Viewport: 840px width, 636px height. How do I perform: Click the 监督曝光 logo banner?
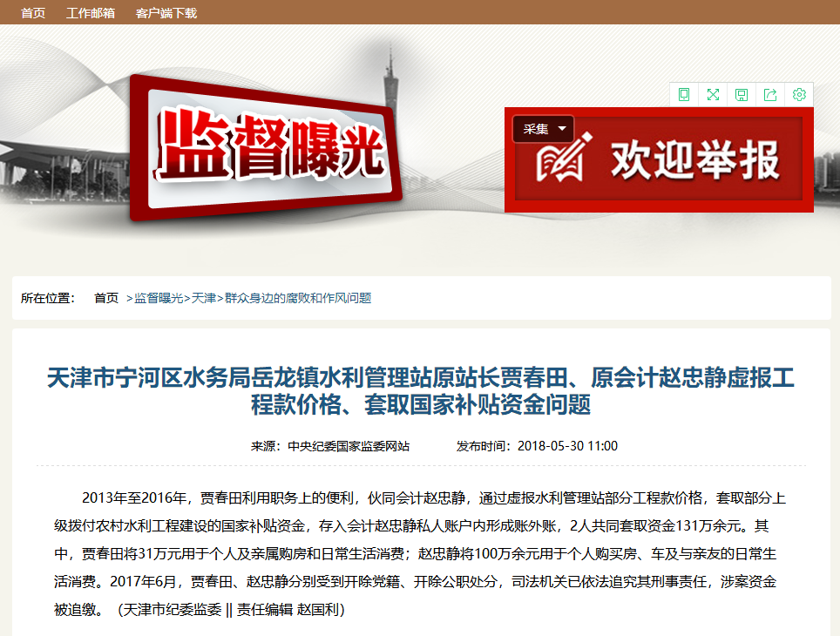[x=266, y=148]
